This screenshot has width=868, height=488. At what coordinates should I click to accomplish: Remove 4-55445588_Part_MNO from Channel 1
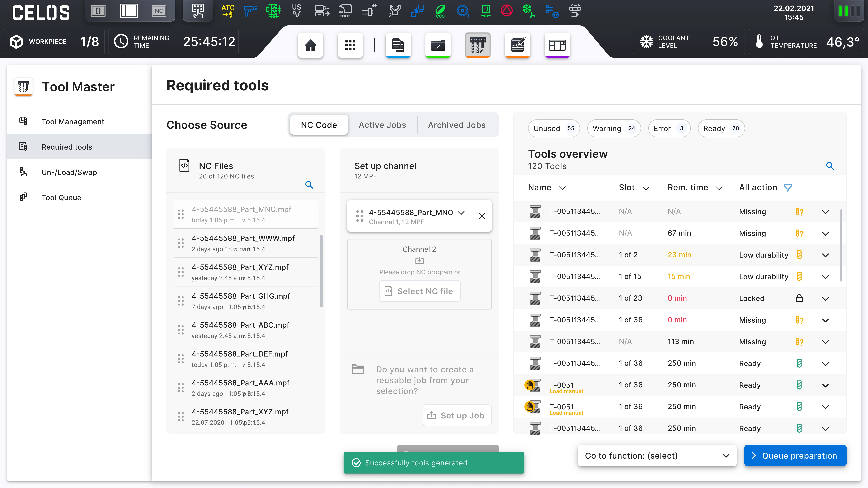point(482,216)
